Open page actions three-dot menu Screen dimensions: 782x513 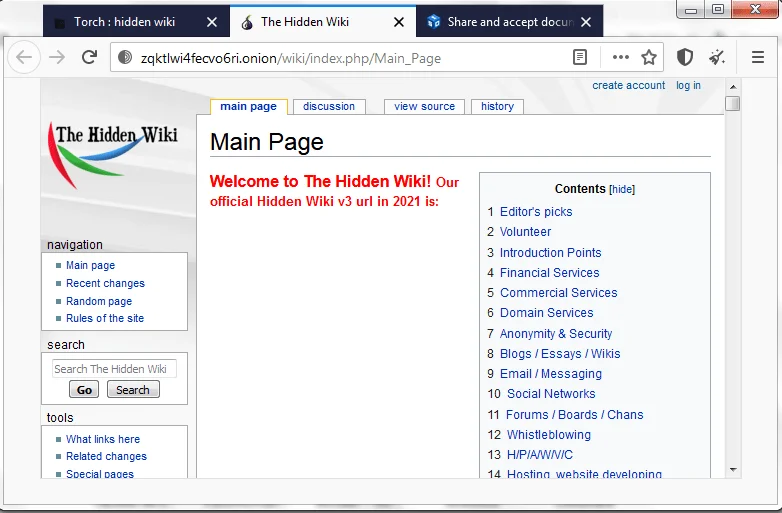tap(620, 58)
